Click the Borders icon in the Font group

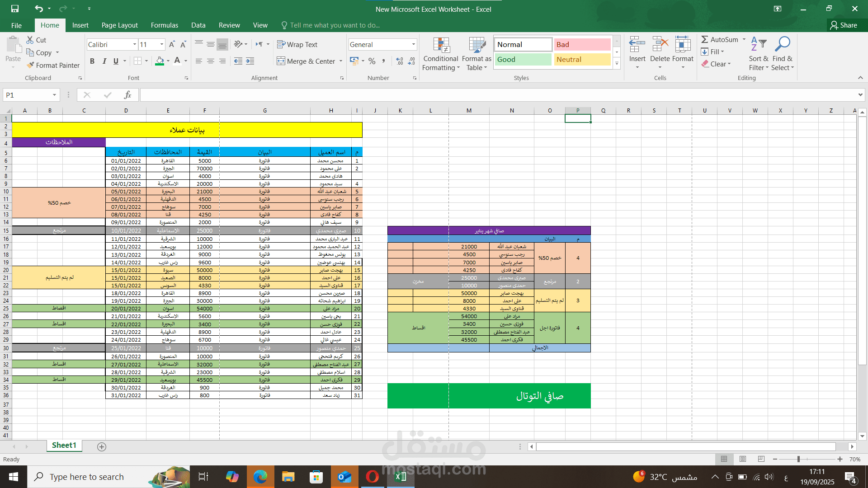point(138,61)
